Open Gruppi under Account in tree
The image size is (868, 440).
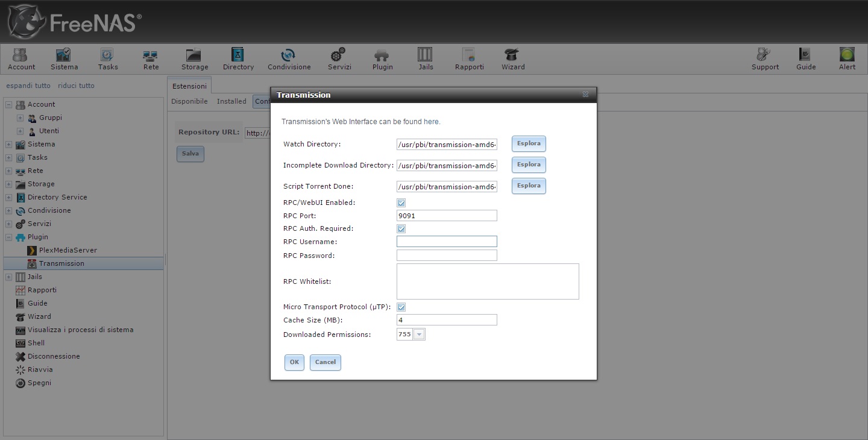click(x=51, y=118)
